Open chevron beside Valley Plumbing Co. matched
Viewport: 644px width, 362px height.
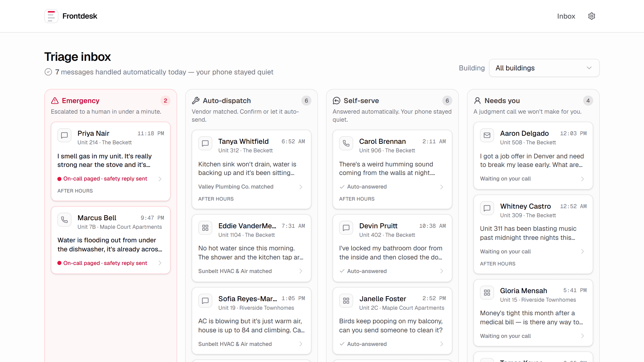click(301, 187)
